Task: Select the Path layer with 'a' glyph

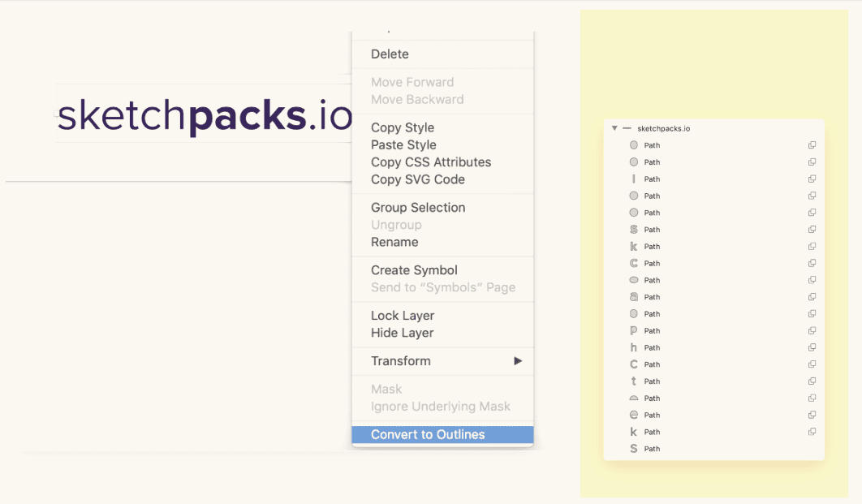Action: click(x=713, y=297)
